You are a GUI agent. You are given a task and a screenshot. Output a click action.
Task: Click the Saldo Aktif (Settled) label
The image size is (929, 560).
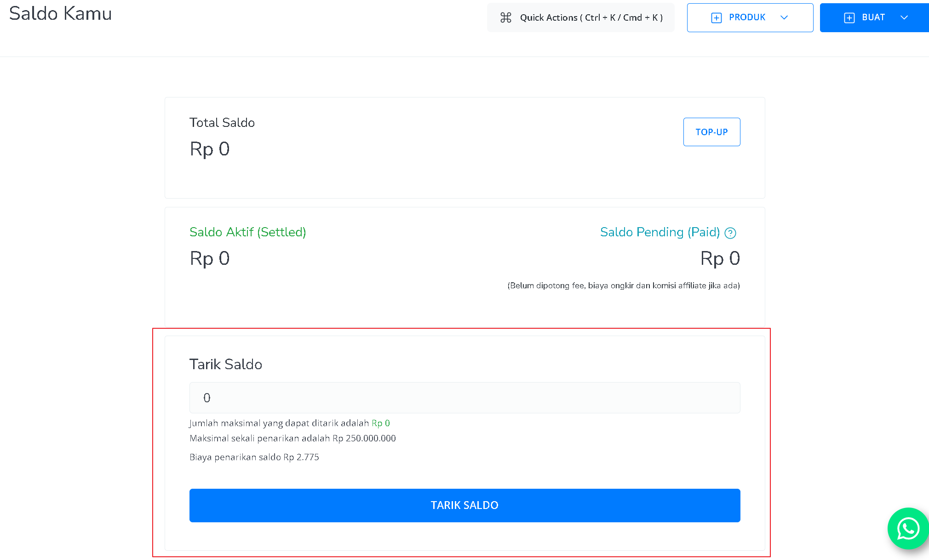(248, 232)
